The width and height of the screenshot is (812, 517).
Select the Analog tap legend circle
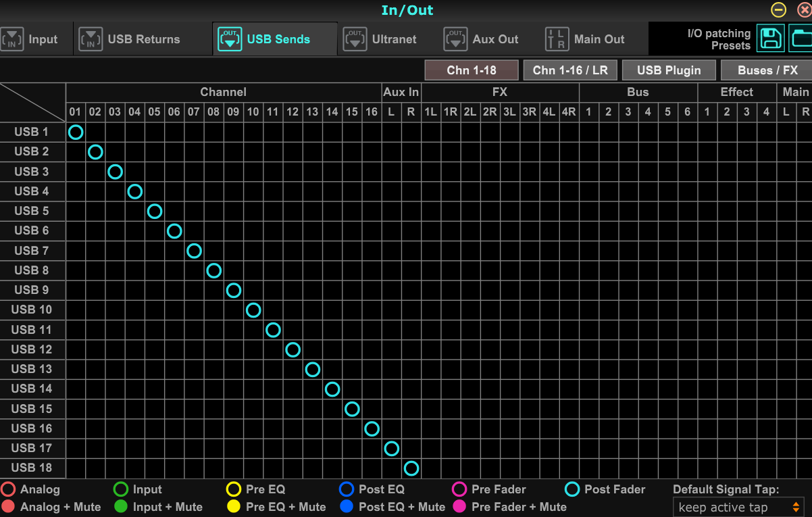pyautogui.click(x=8, y=489)
